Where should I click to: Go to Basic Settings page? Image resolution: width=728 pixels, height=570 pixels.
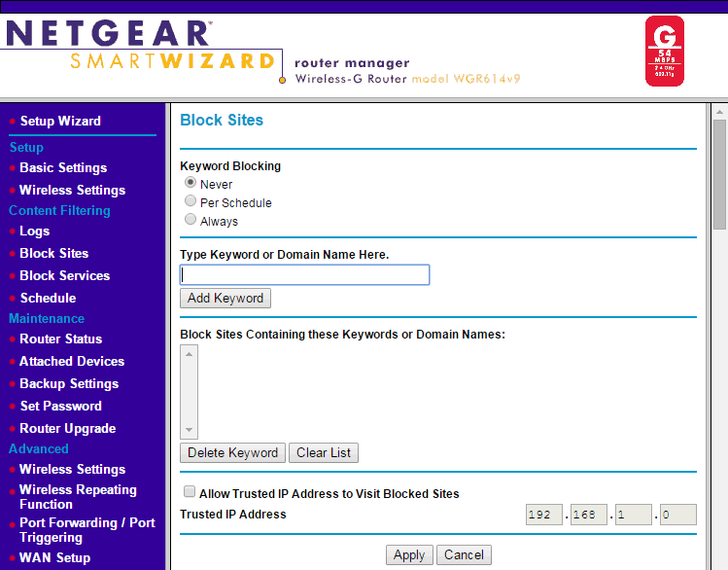63,167
